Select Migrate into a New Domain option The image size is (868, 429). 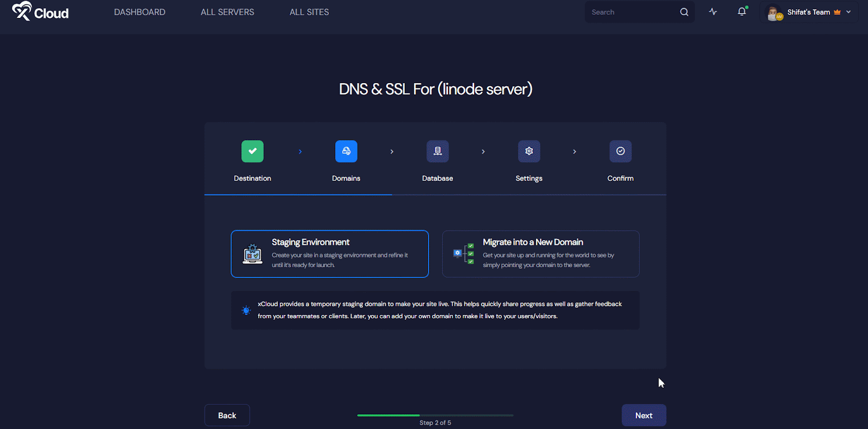click(x=540, y=254)
